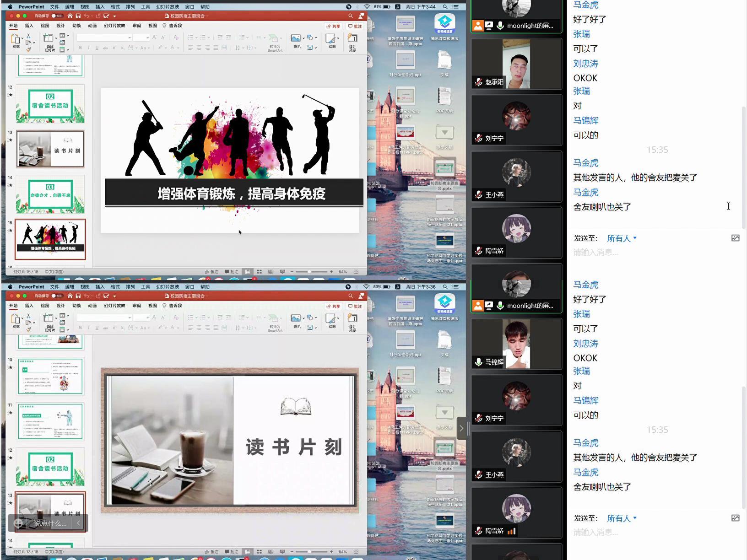Click slideshow view icon in the 13/18 status bar
Screen dimensions: 747x560
pos(282,552)
